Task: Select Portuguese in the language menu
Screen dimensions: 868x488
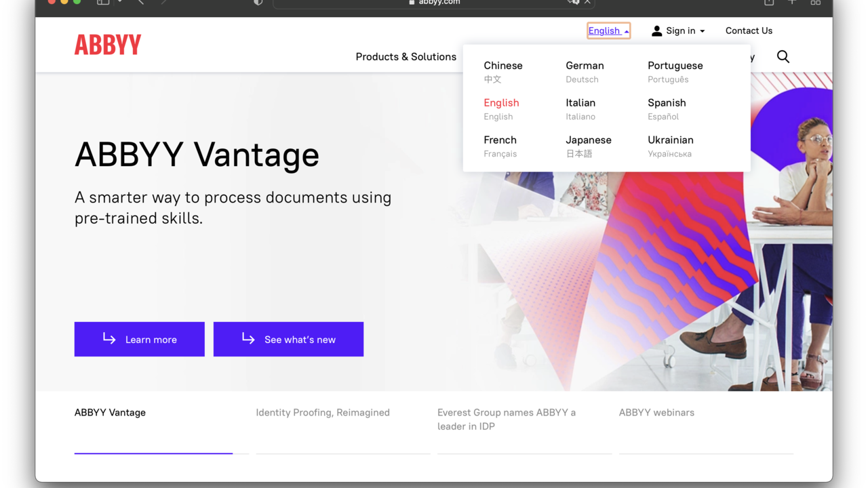Action: point(675,72)
